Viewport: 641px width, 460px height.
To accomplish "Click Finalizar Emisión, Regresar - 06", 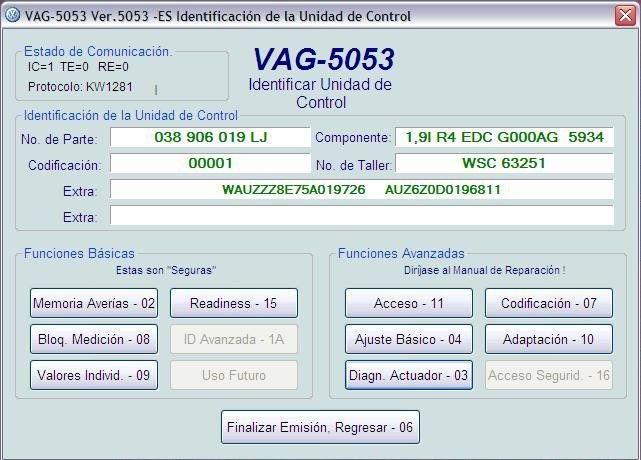I will 320,427.
